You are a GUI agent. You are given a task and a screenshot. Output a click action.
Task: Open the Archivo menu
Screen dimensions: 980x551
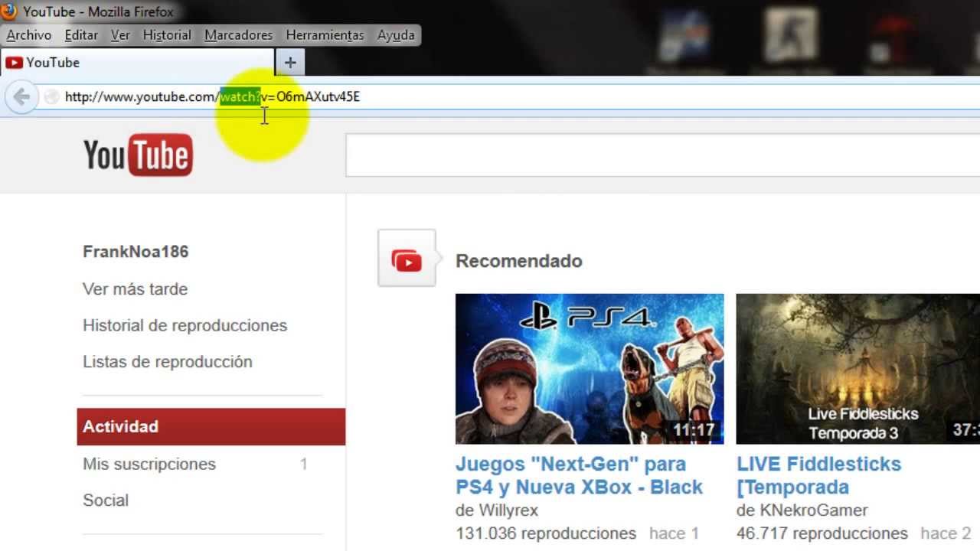(28, 35)
